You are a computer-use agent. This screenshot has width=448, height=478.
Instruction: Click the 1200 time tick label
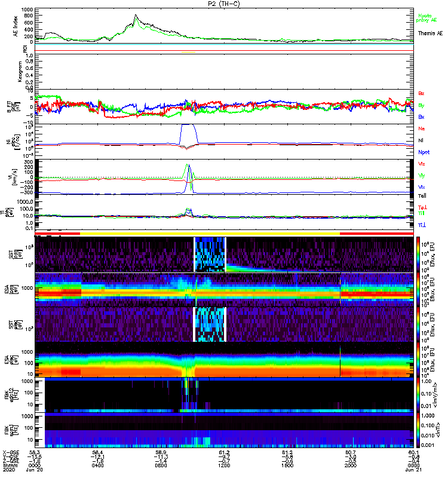(224, 465)
